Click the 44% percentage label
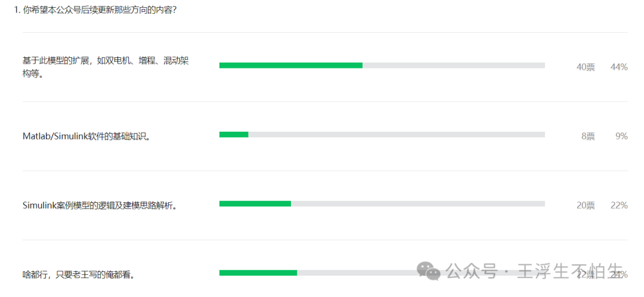 click(x=619, y=67)
